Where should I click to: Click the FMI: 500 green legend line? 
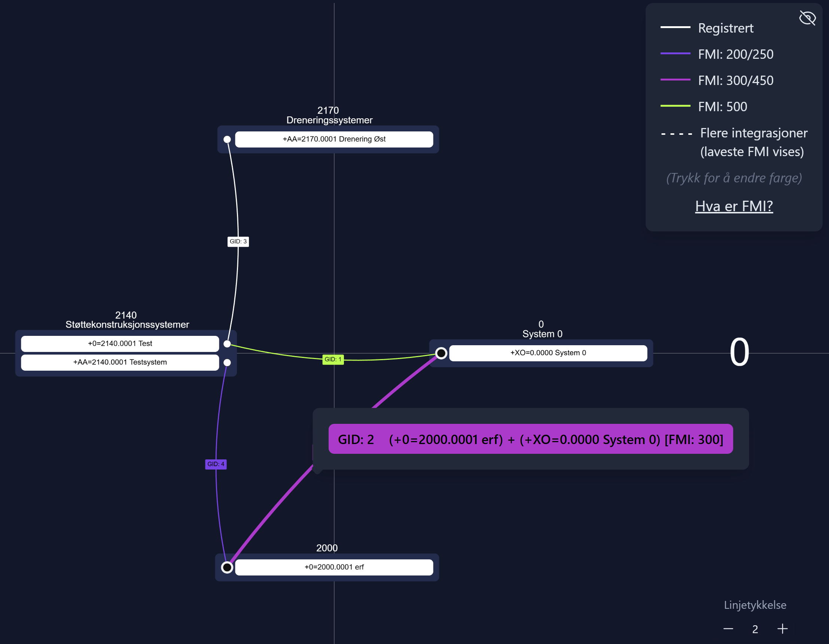coord(675,106)
